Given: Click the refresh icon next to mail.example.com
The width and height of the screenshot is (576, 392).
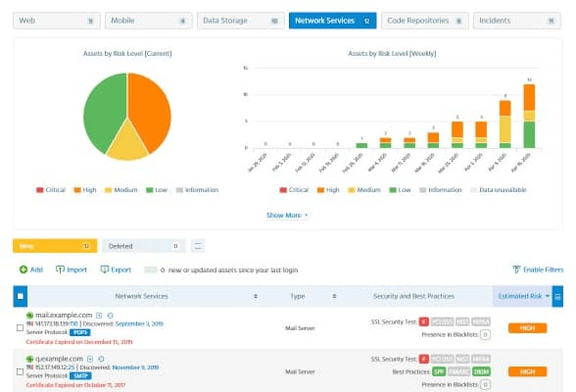Looking at the screenshot, I should pyautogui.click(x=110, y=316).
